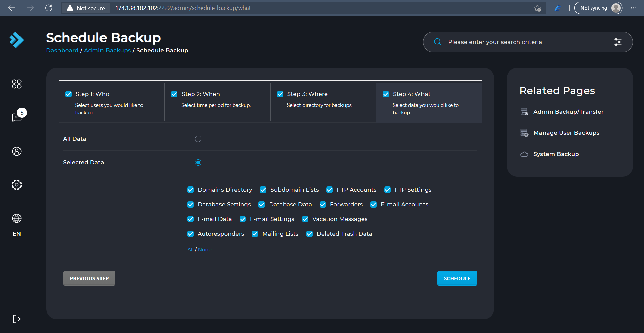Click the logout icon in sidebar

(x=17, y=319)
